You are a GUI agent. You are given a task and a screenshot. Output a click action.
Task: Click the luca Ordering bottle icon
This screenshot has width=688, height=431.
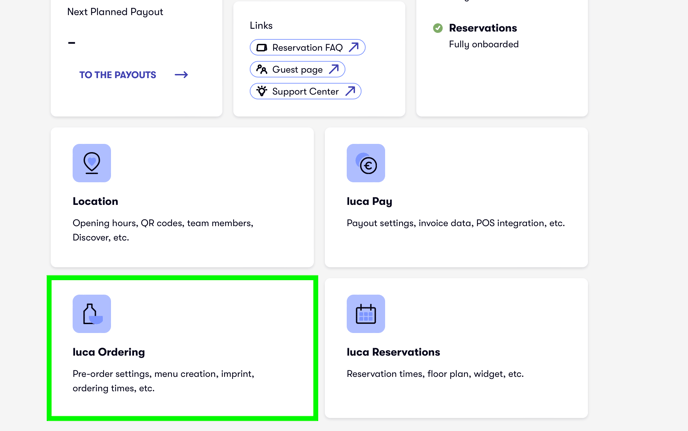click(92, 314)
